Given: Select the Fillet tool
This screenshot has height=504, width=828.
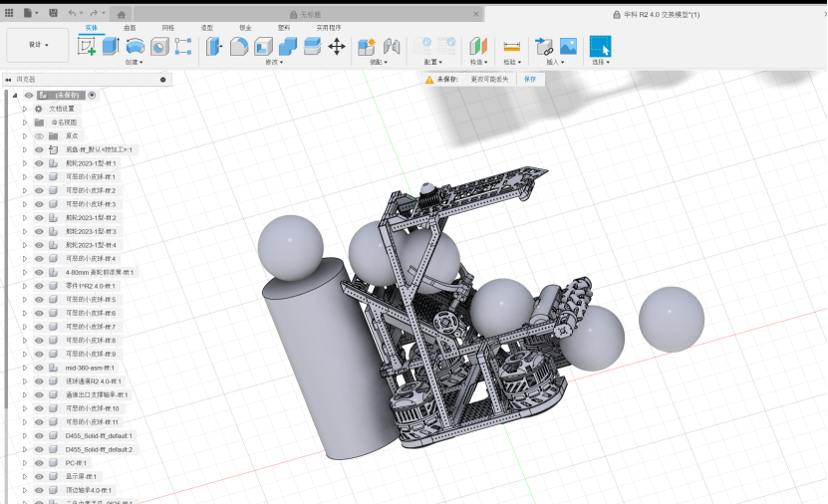Looking at the screenshot, I should tap(239, 47).
